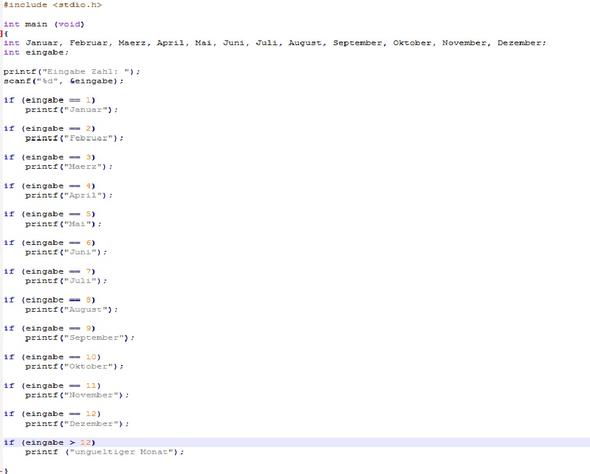
Task: Place cursor on int main (void) line
Action: [44, 24]
